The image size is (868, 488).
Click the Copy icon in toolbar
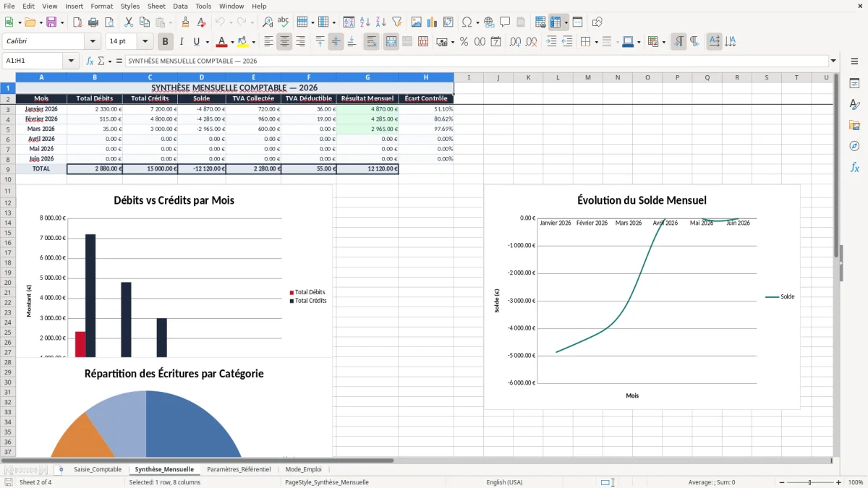[144, 22]
